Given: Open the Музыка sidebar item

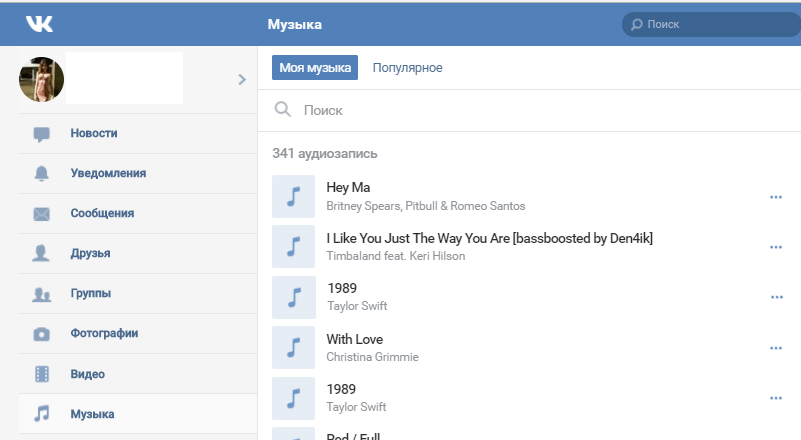Looking at the screenshot, I should point(92,414).
